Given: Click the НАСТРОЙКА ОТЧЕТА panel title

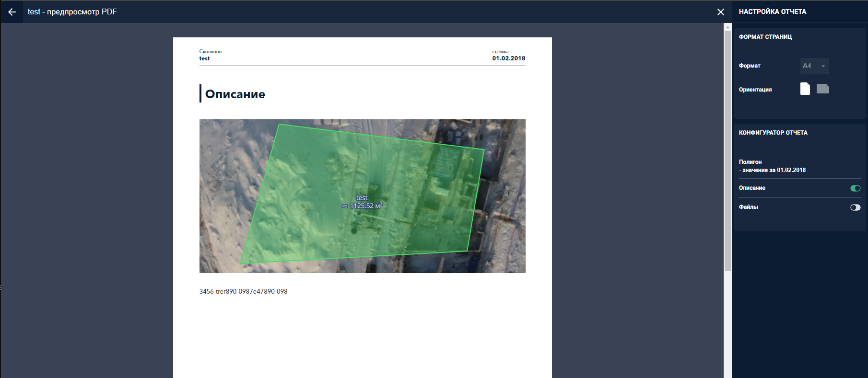Looking at the screenshot, I should click(772, 11).
